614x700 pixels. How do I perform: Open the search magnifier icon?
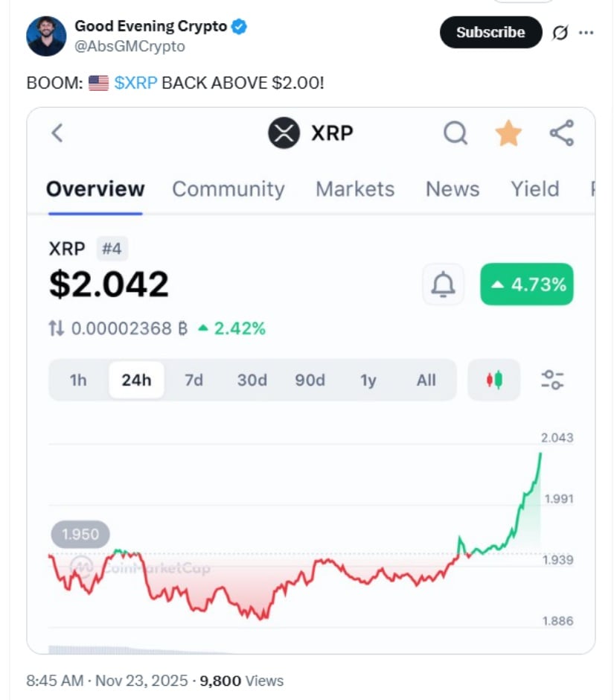(455, 133)
